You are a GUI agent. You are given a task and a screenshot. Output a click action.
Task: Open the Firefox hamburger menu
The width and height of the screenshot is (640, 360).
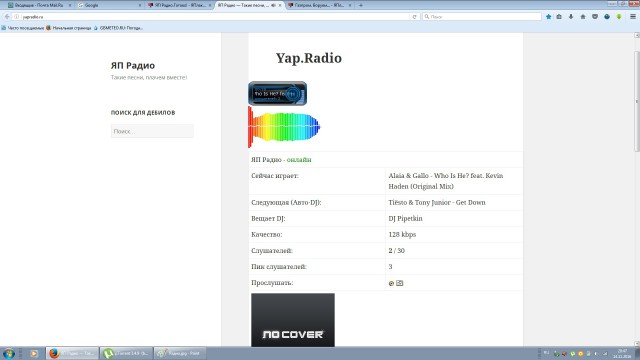tap(633, 17)
